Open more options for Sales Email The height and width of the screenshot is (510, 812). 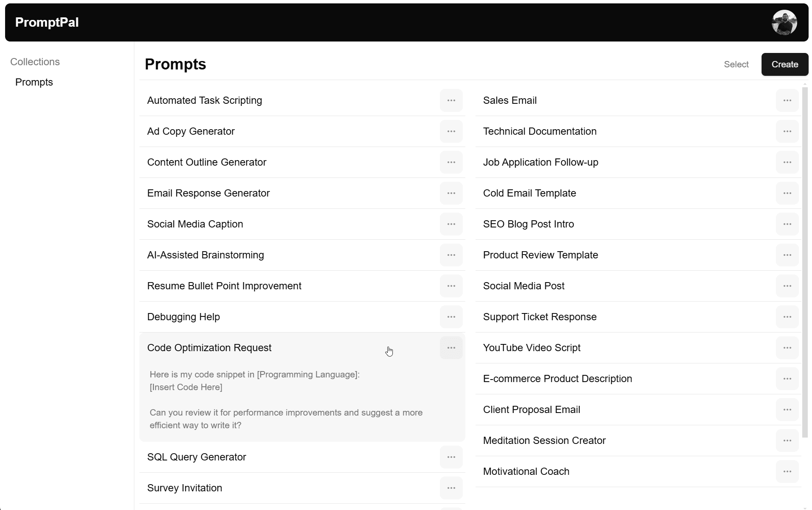pos(787,100)
